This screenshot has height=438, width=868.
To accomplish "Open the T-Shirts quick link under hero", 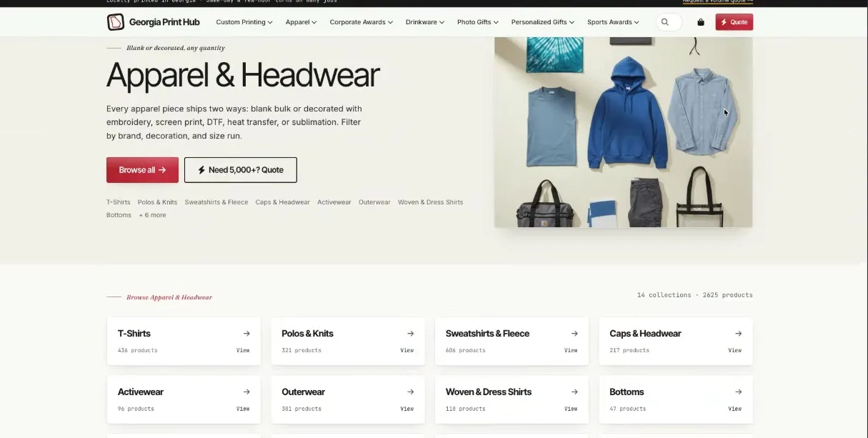I will click(x=119, y=202).
